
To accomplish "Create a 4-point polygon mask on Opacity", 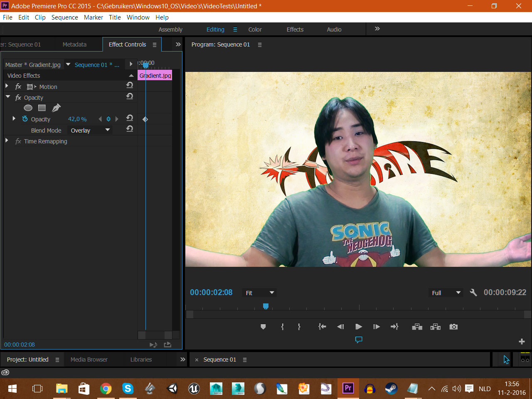I will [42, 108].
